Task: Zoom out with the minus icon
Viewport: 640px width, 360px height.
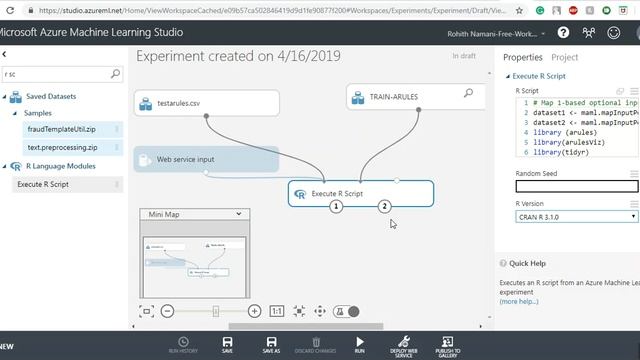Action: [x=167, y=311]
